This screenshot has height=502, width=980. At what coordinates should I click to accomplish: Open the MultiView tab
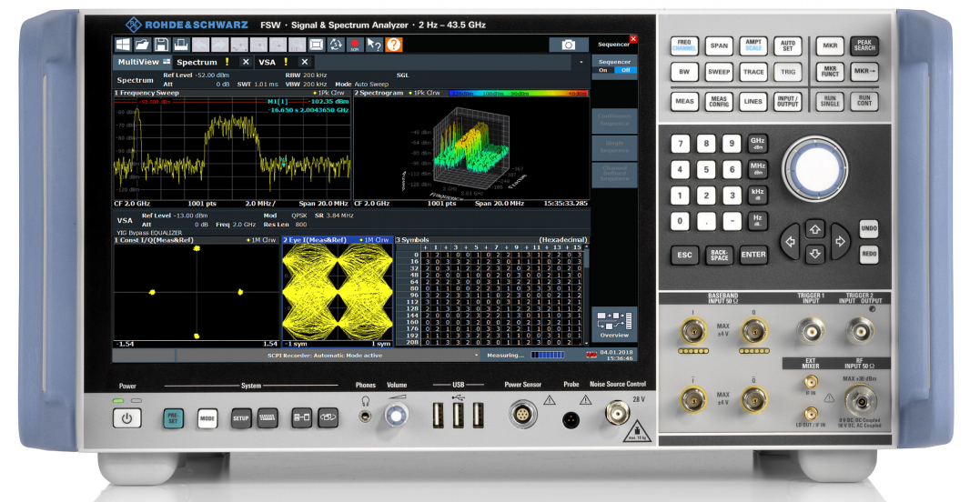coord(138,62)
